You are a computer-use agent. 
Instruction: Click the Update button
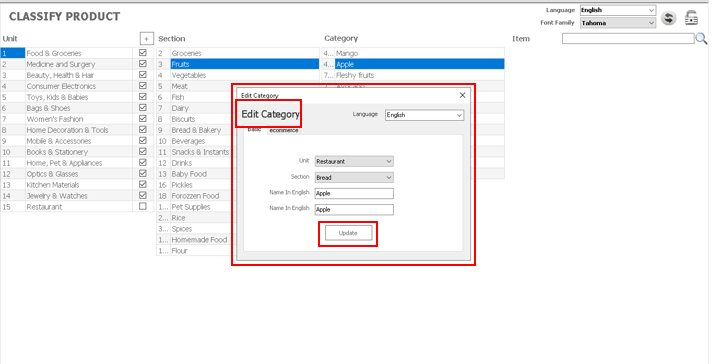pyautogui.click(x=348, y=233)
